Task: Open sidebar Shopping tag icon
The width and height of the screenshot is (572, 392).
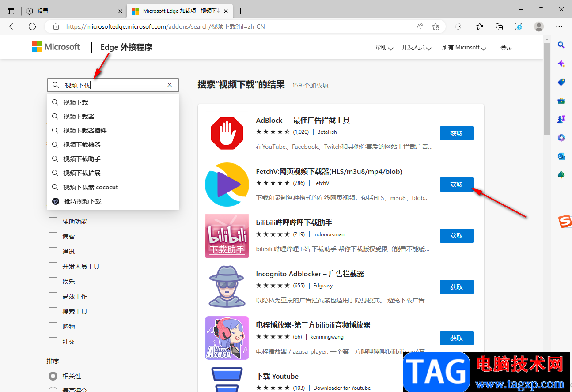Action: click(561, 82)
